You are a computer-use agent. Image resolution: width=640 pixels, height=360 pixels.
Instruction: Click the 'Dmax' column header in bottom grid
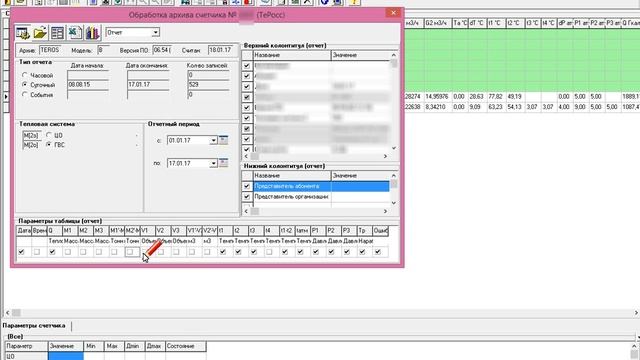point(155,346)
